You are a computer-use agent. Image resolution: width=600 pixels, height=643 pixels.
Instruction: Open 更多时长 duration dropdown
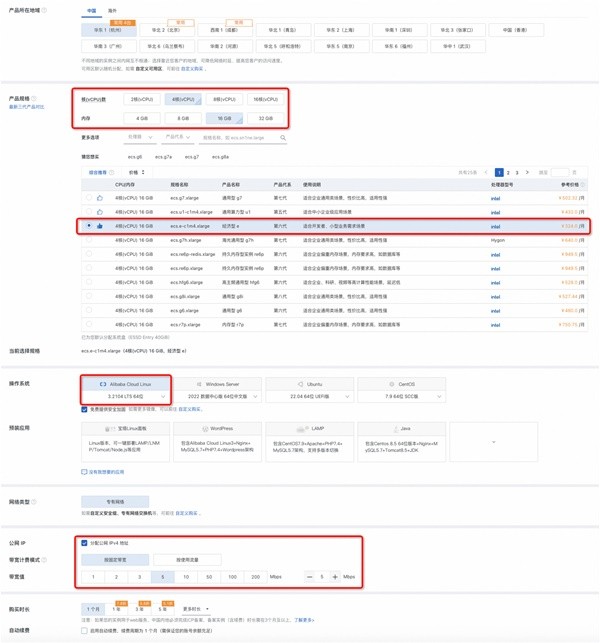pos(196,609)
